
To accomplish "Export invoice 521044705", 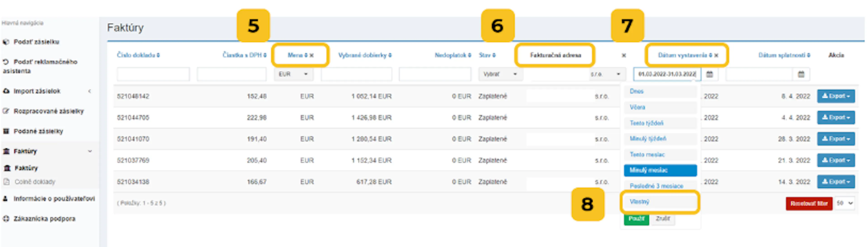I will (836, 117).
